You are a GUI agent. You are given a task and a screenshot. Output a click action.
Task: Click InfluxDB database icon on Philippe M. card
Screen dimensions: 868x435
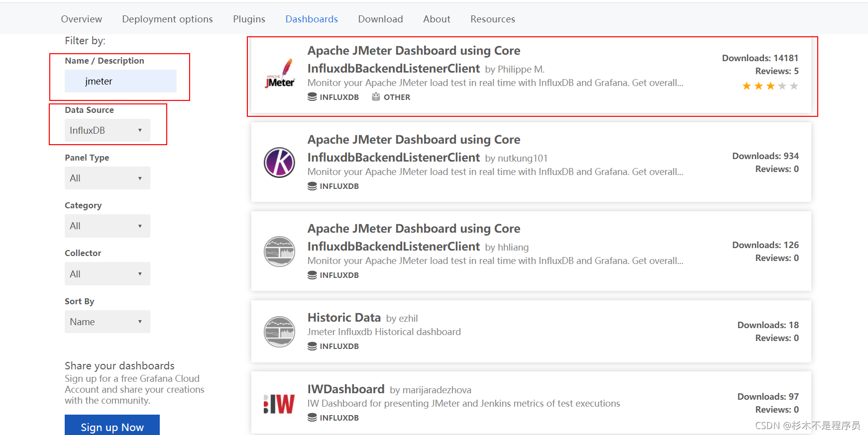pos(312,97)
